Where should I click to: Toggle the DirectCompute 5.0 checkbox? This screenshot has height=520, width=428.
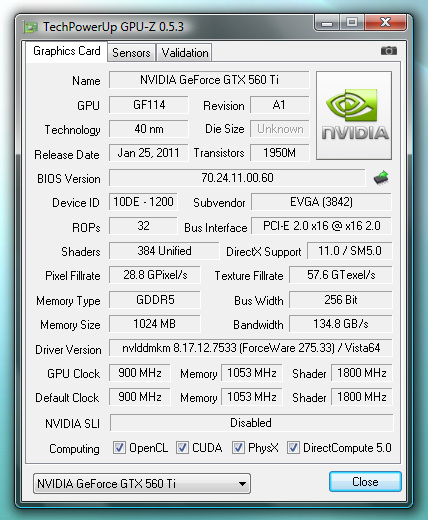(293, 448)
